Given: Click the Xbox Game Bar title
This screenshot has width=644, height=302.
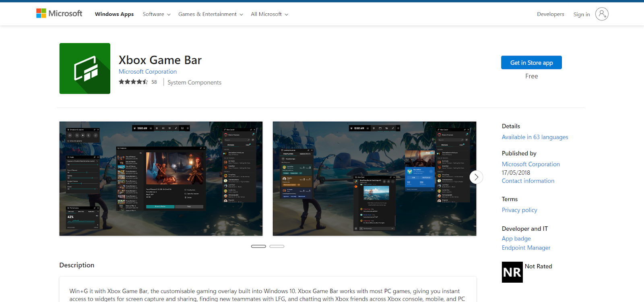Looking at the screenshot, I should click(160, 60).
